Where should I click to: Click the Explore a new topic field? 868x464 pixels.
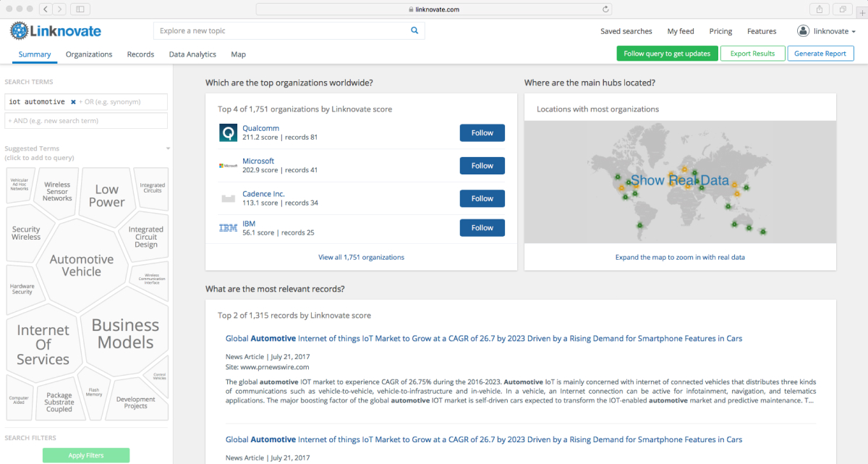[x=282, y=31]
